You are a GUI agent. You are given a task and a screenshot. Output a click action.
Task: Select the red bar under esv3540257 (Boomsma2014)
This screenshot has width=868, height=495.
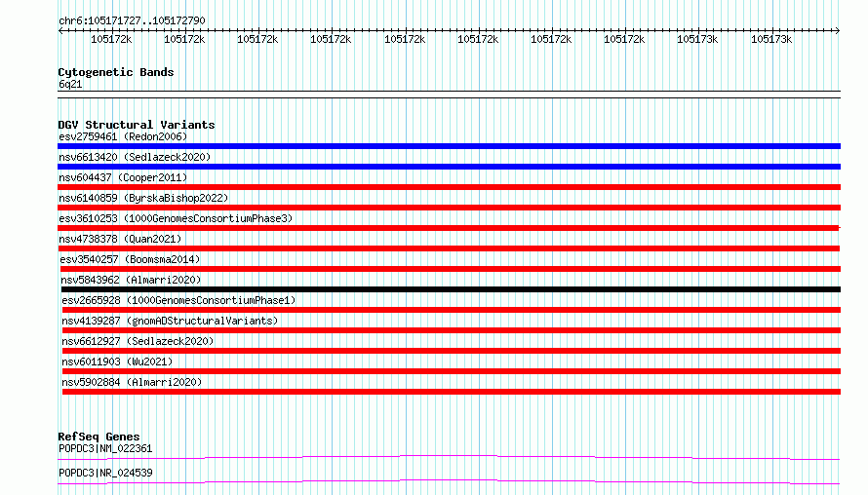[450, 269]
